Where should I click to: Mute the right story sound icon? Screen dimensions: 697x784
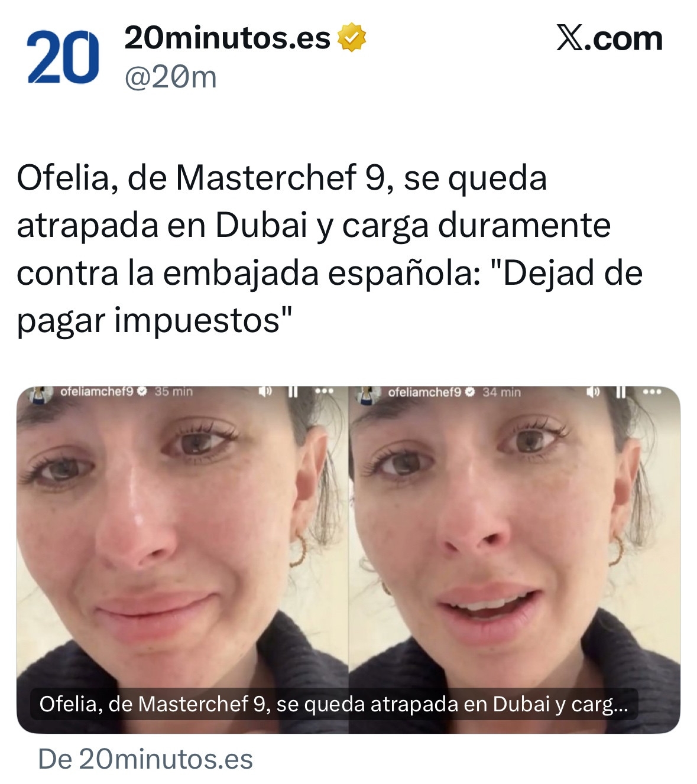pyautogui.click(x=593, y=392)
